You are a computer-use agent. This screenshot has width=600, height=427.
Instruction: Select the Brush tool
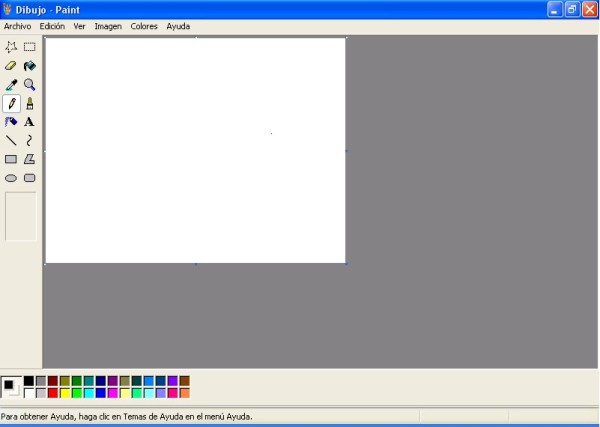point(30,103)
